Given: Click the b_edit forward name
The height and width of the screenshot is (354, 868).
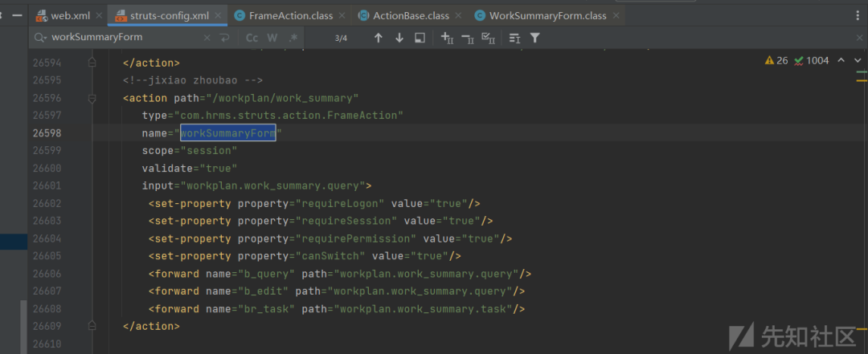Looking at the screenshot, I should pyautogui.click(x=263, y=291).
